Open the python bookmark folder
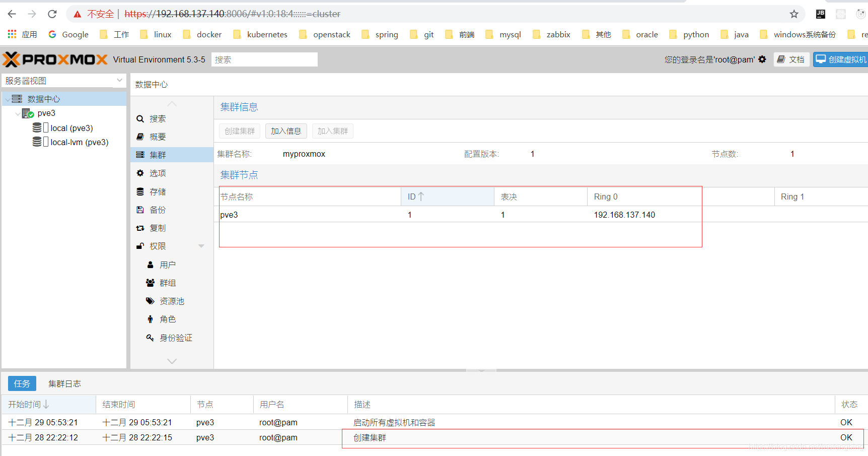Screen dimensions: 868x456 689,34
